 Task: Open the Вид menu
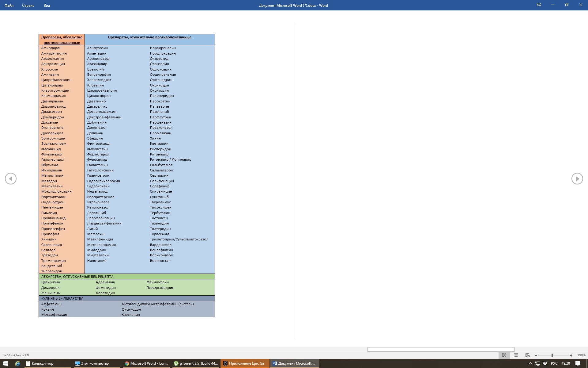tap(47, 5)
